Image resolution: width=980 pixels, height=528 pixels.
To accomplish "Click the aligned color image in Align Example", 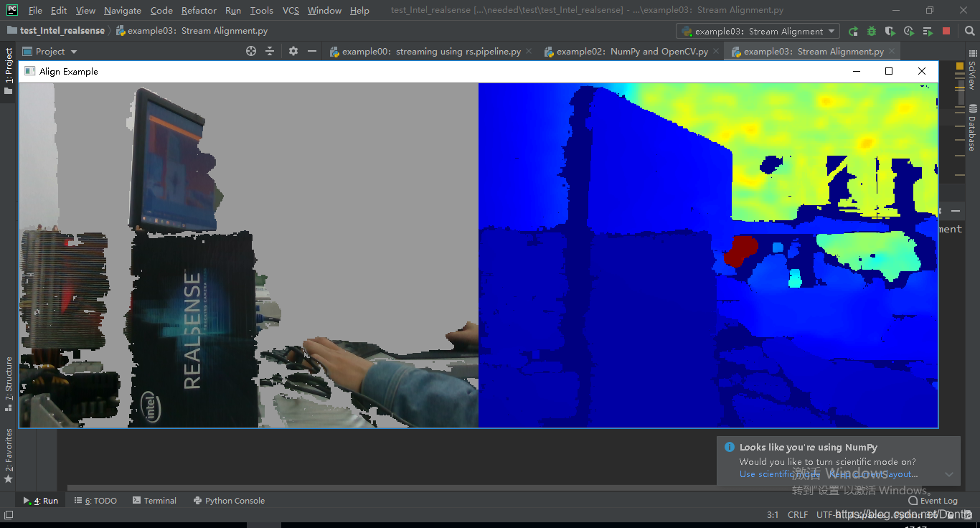I will coord(248,255).
